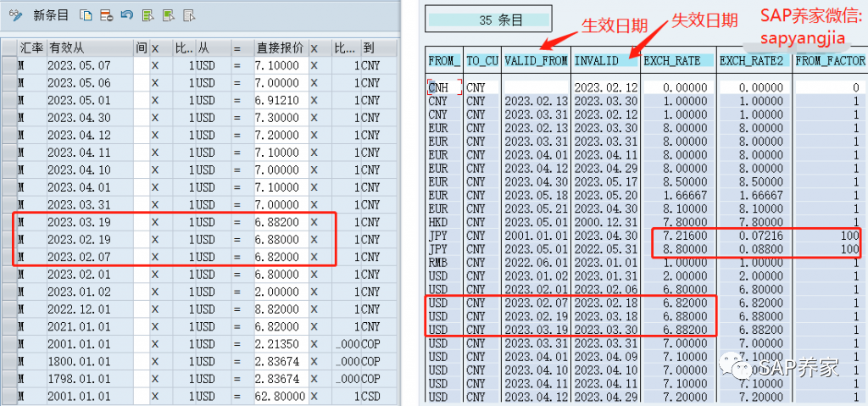Click the blue undo arrow icon

click(127, 15)
